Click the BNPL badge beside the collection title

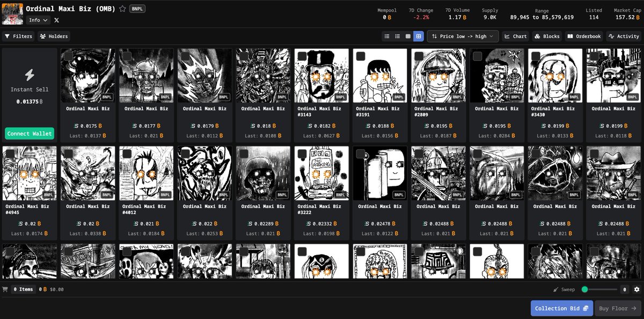(137, 9)
